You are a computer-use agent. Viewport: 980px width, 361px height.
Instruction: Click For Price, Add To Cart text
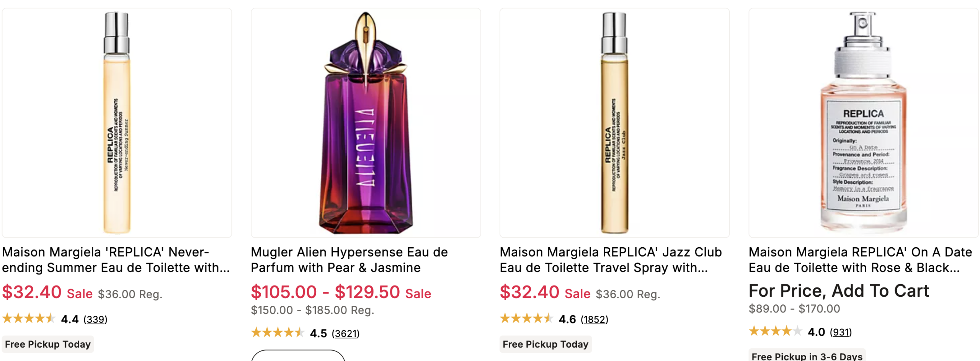[x=838, y=291]
